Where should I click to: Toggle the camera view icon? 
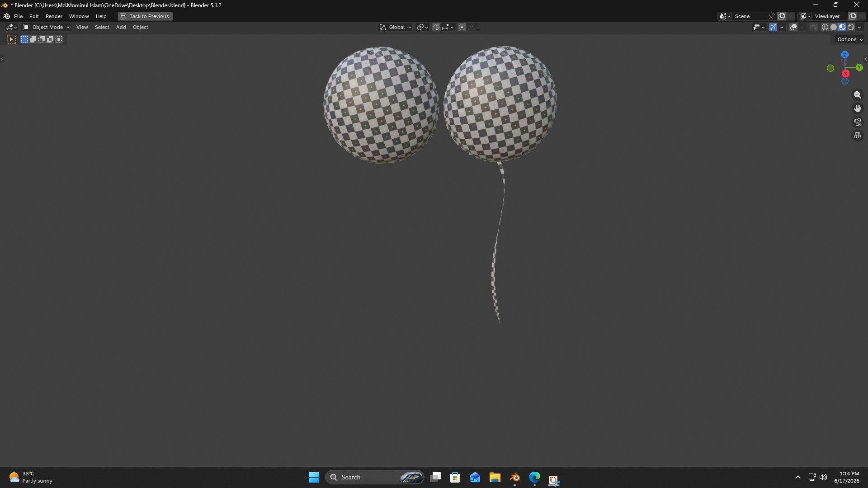coord(857,122)
